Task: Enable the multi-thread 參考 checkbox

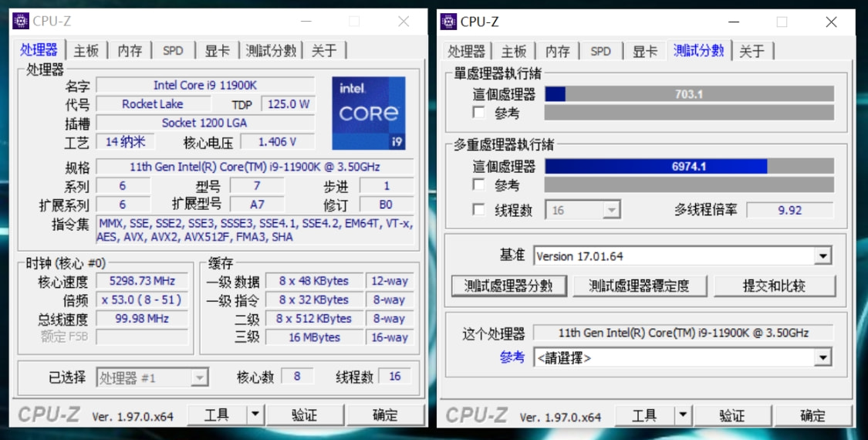Action: (479, 184)
